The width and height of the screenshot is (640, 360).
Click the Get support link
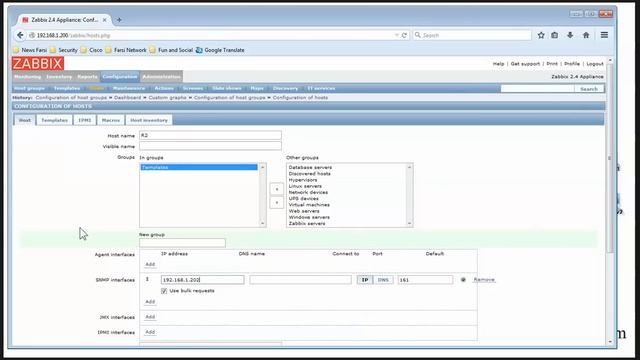[525, 64]
